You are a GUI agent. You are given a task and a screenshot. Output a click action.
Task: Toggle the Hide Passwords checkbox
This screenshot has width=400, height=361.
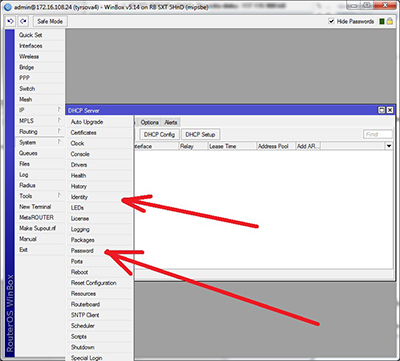click(331, 21)
